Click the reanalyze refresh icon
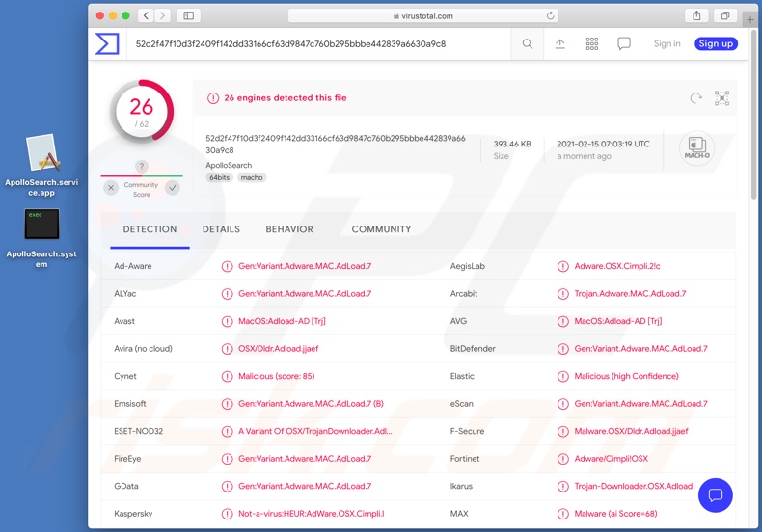This screenshot has height=532, width=762. (695, 98)
